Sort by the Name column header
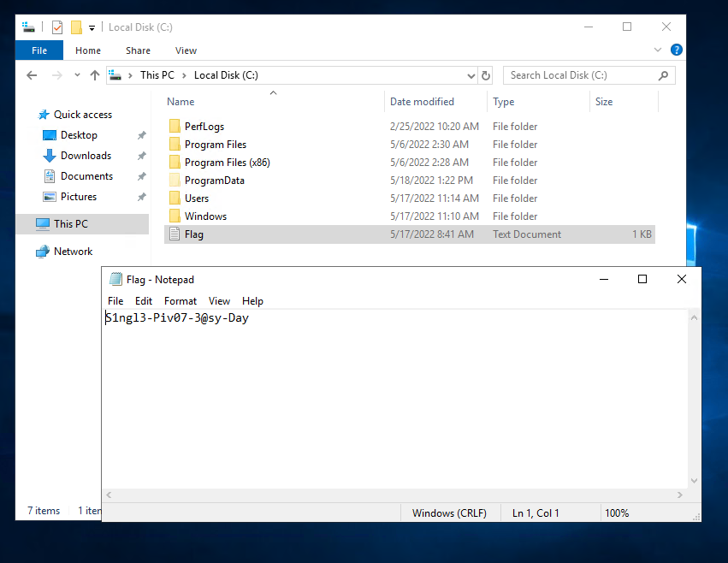 (x=181, y=102)
